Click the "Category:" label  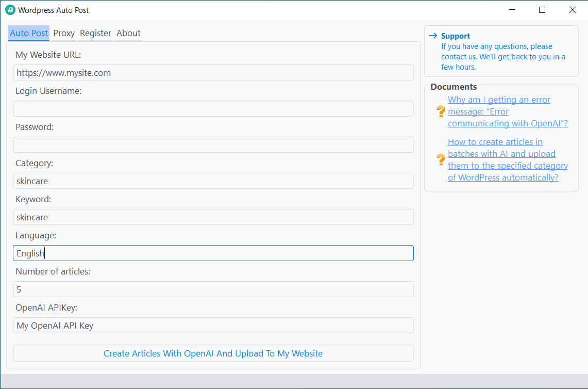(34, 163)
